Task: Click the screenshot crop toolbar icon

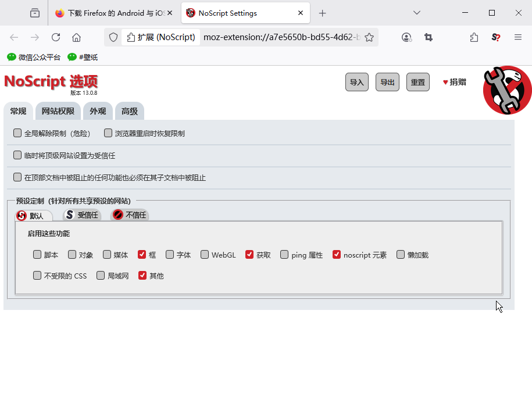Action: [x=429, y=37]
